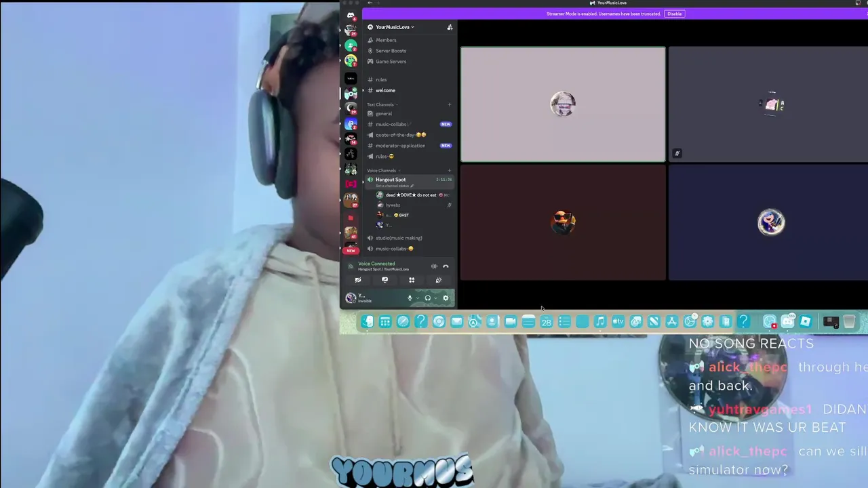The width and height of the screenshot is (868, 488).
Task: Toggle microphone mute in the user panel
Action: (410, 298)
